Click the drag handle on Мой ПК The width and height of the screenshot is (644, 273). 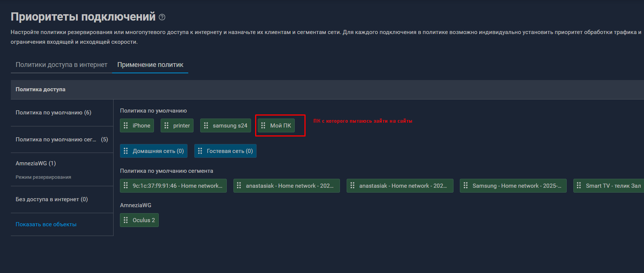click(263, 126)
